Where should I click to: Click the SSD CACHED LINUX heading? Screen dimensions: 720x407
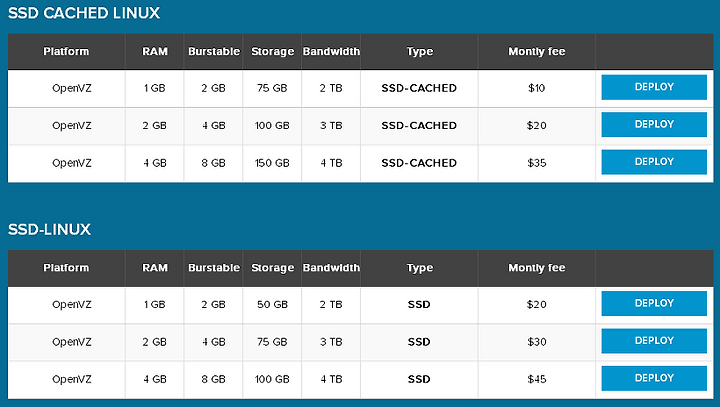pos(84,13)
